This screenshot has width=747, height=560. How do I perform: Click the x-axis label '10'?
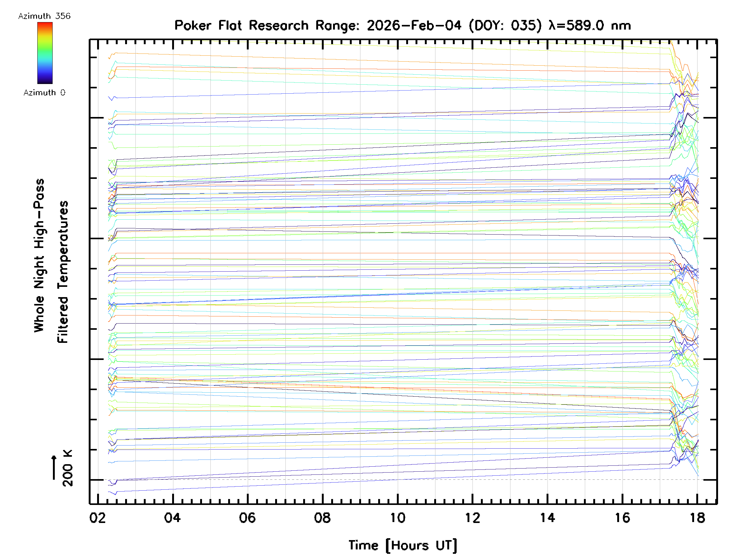tap(397, 518)
